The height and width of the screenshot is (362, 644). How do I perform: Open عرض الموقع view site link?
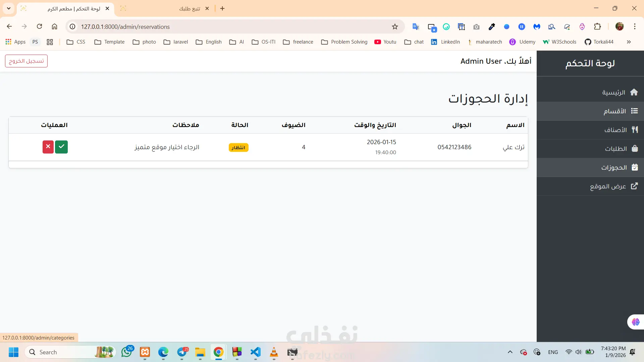click(613, 186)
